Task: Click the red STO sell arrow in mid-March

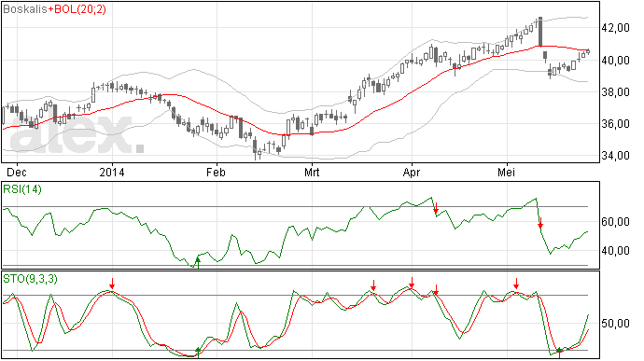Action: [x=373, y=285]
